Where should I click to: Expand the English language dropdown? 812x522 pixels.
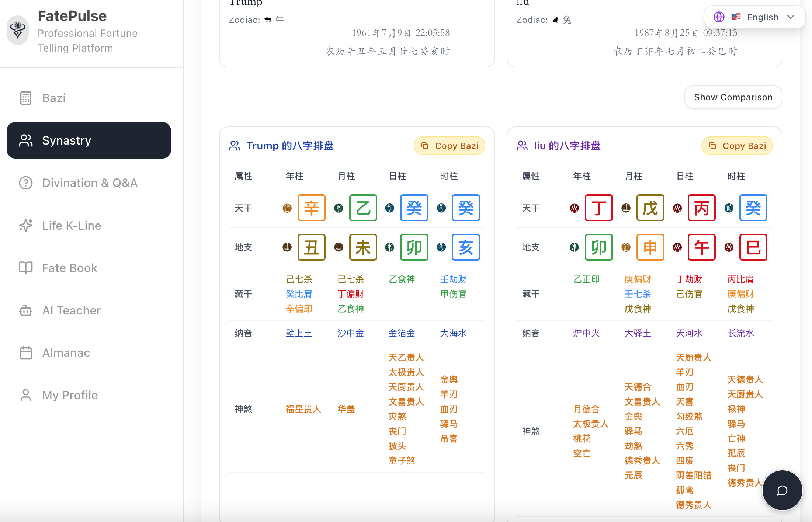click(762, 17)
